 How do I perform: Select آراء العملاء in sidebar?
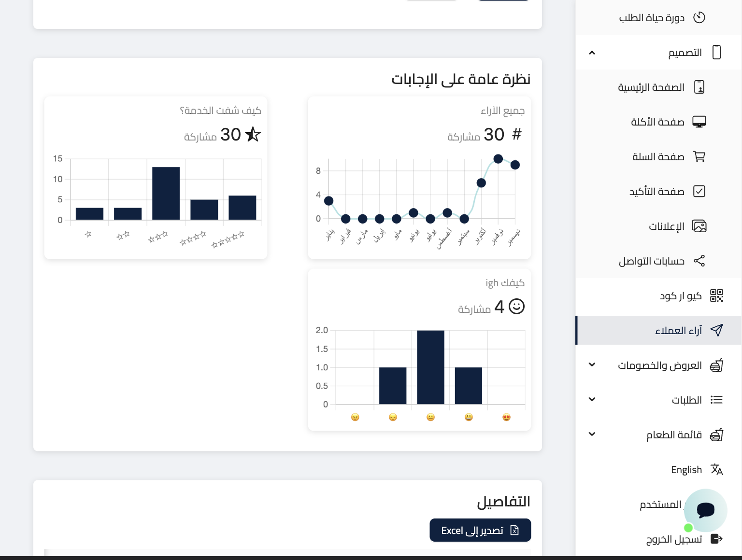coord(678,331)
